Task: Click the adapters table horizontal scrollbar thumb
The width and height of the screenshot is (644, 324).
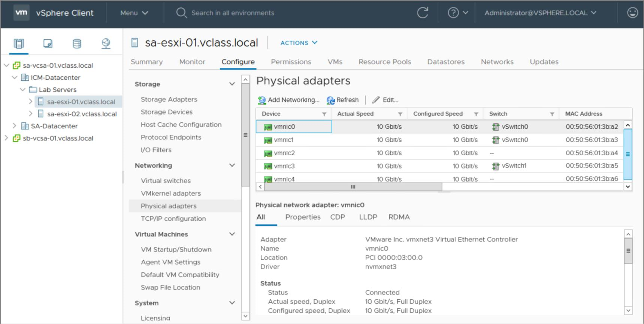Action: coord(353,187)
